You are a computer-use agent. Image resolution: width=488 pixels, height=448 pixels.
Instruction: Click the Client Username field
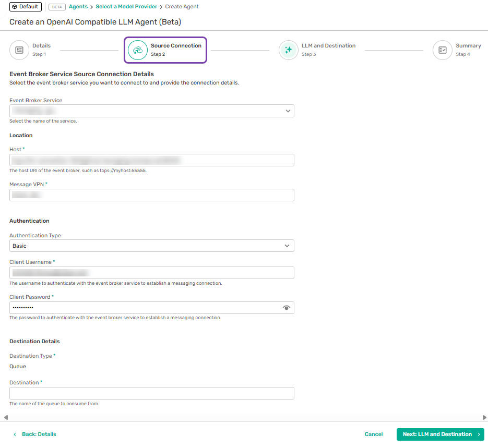pos(151,273)
